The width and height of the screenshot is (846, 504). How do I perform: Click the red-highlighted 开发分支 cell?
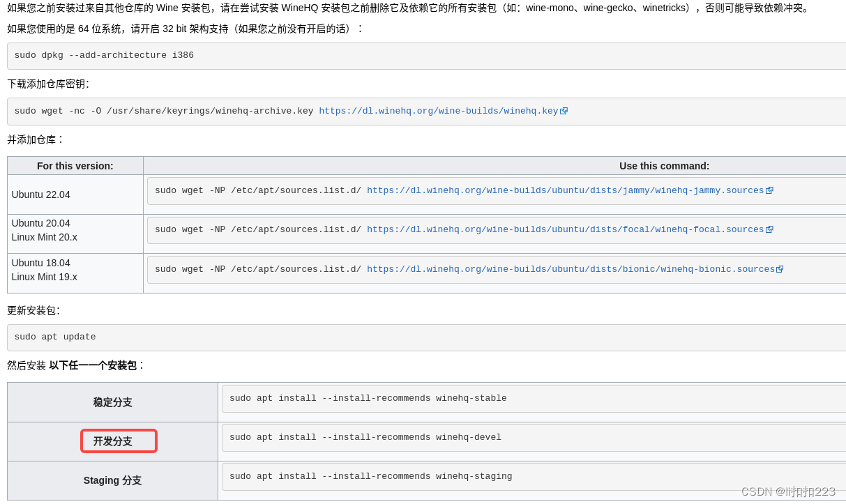119,441
